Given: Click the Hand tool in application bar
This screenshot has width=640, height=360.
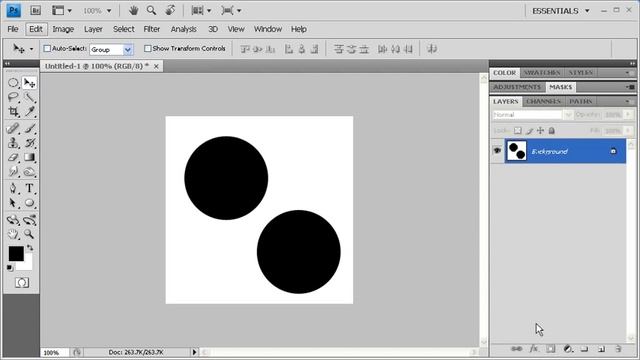Looking at the screenshot, I should tap(133, 10).
